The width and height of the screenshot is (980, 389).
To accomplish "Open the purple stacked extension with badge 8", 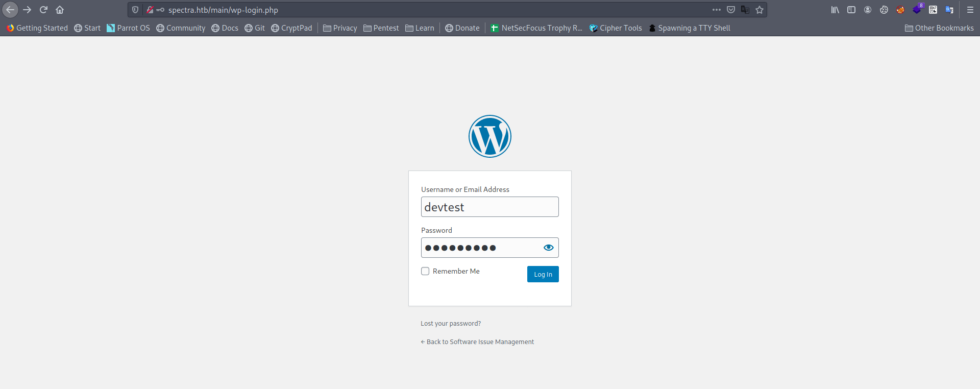I will (917, 9).
